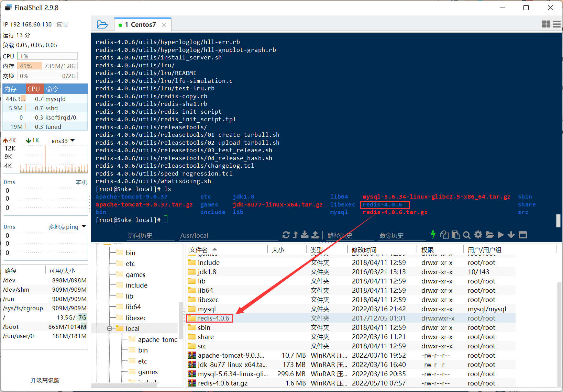Switch to grid view layout icon
Viewport: 563px width, 392px height.
point(546,24)
